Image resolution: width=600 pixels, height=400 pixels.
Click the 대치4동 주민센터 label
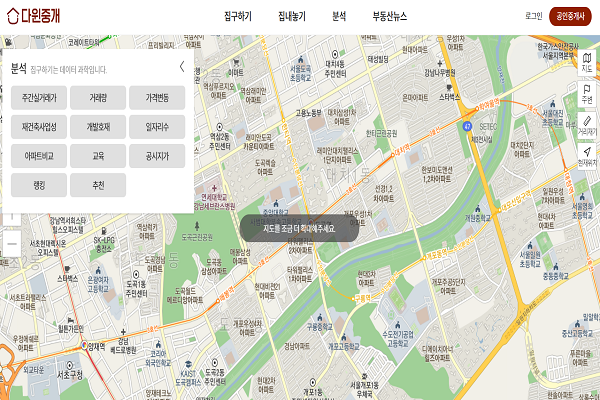tap(335, 69)
